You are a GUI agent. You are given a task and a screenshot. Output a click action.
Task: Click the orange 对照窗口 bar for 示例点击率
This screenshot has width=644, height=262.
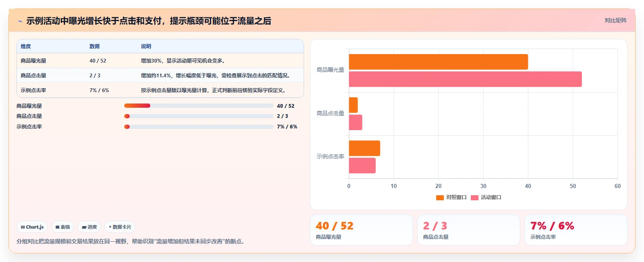coord(364,148)
